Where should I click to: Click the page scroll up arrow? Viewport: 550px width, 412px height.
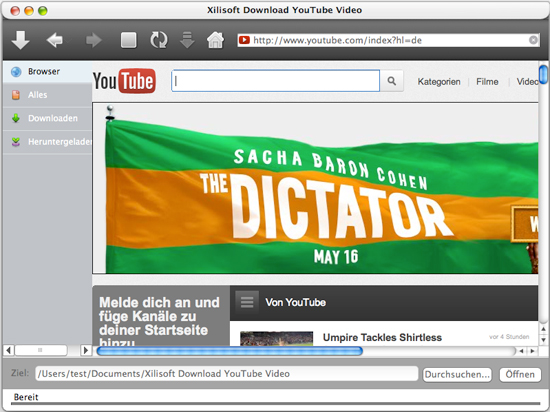tap(543, 329)
